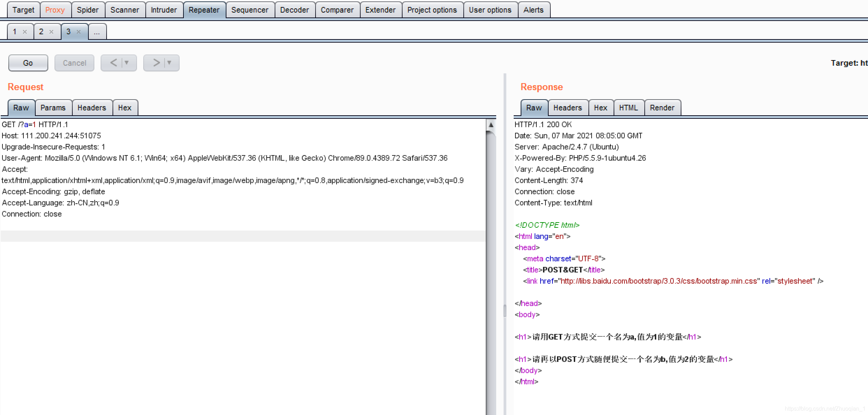The image size is (868, 415).
Task: Select the Proxy tab
Action: coord(55,10)
